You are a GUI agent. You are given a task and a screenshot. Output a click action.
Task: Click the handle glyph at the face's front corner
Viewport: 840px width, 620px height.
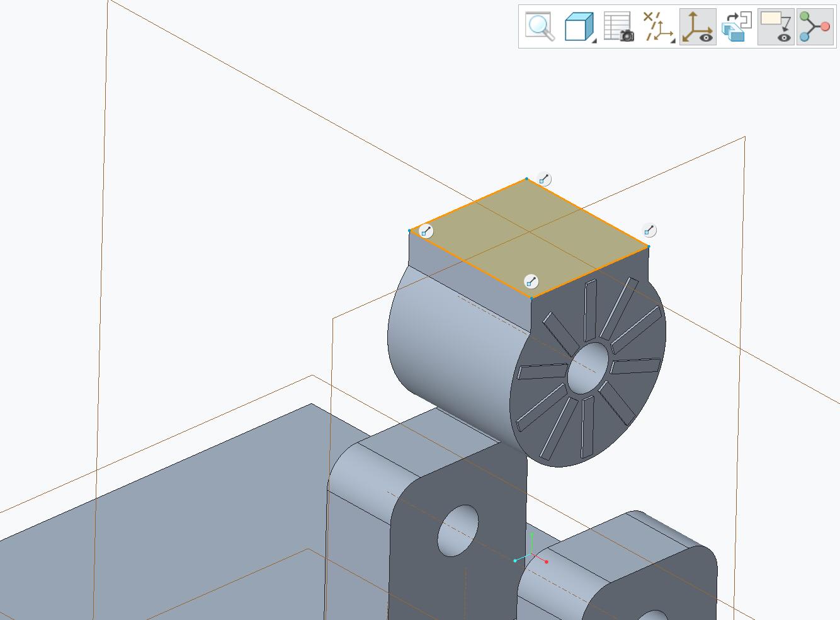[531, 282]
